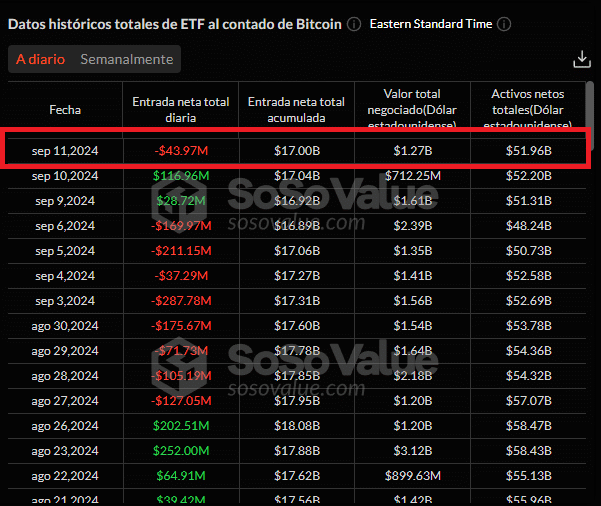Click daily inflow value -$175.67M
Image resolution: width=601 pixels, height=506 pixels.
tap(181, 326)
